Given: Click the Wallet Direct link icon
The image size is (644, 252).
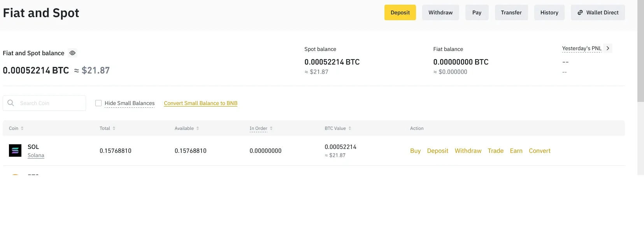Looking at the screenshot, I should [x=580, y=12].
